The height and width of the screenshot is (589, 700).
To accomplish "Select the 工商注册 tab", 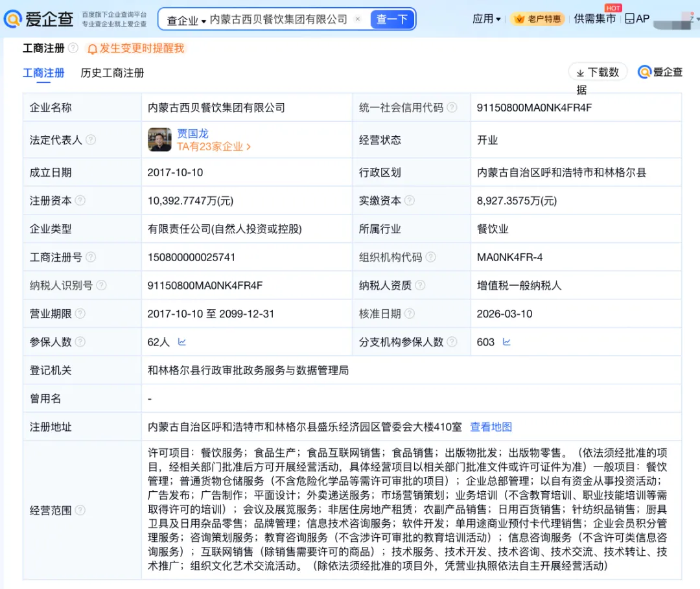I will point(44,73).
